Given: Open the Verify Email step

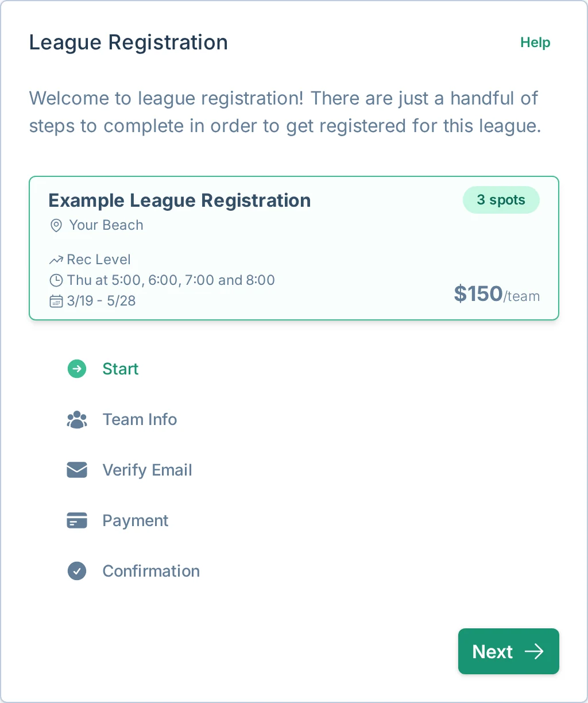Looking at the screenshot, I should (x=147, y=470).
